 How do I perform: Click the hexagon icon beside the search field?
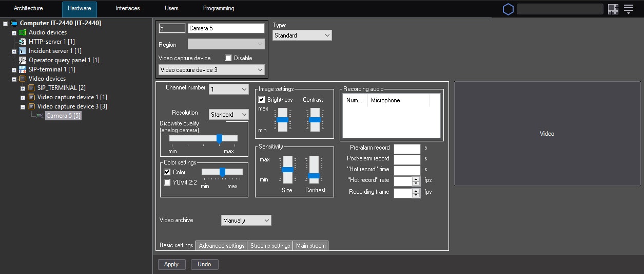pos(508,9)
